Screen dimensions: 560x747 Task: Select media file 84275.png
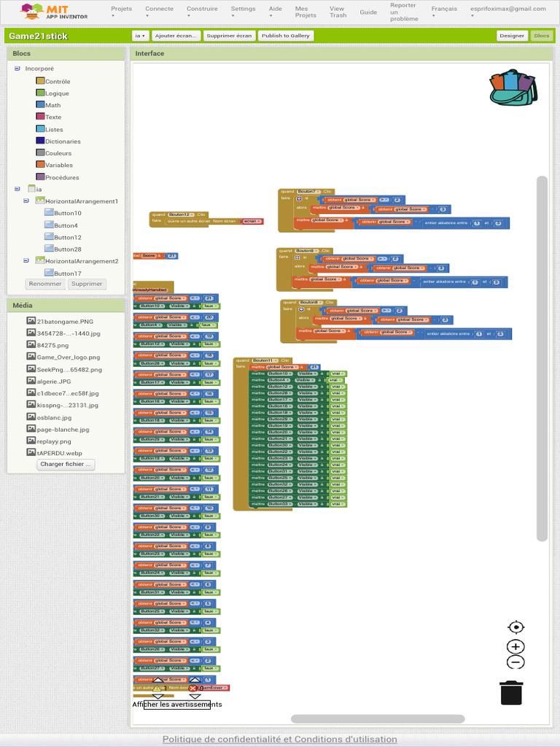pos(47,345)
